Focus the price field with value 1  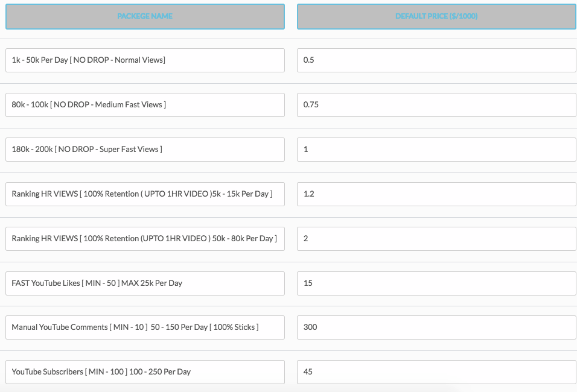pyautogui.click(x=436, y=150)
